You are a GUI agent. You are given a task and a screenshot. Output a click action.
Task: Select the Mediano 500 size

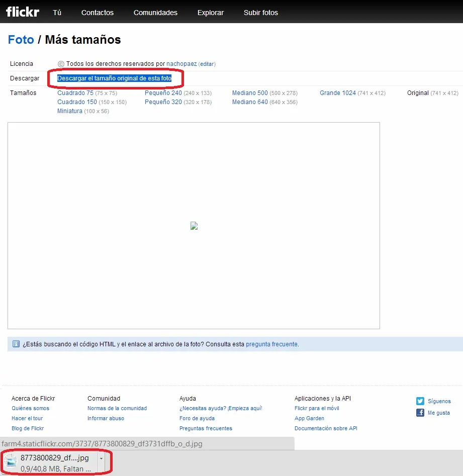click(x=250, y=93)
